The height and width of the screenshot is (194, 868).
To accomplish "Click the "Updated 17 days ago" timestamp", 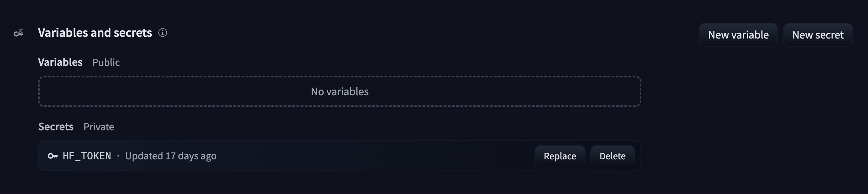I will pos(171,156).
